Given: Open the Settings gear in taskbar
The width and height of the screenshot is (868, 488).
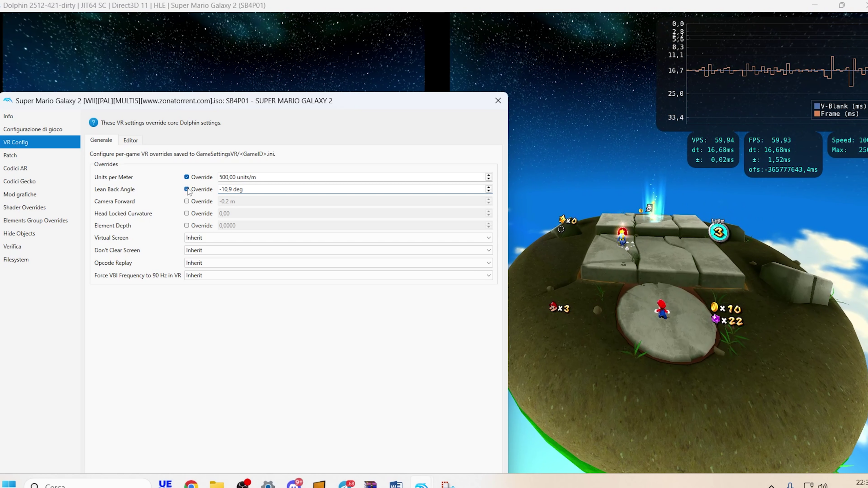Looking at the screenshot, I should (268, 485).
